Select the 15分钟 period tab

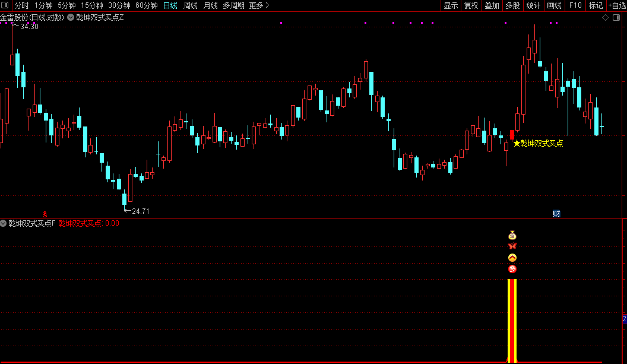pos(91,5)
